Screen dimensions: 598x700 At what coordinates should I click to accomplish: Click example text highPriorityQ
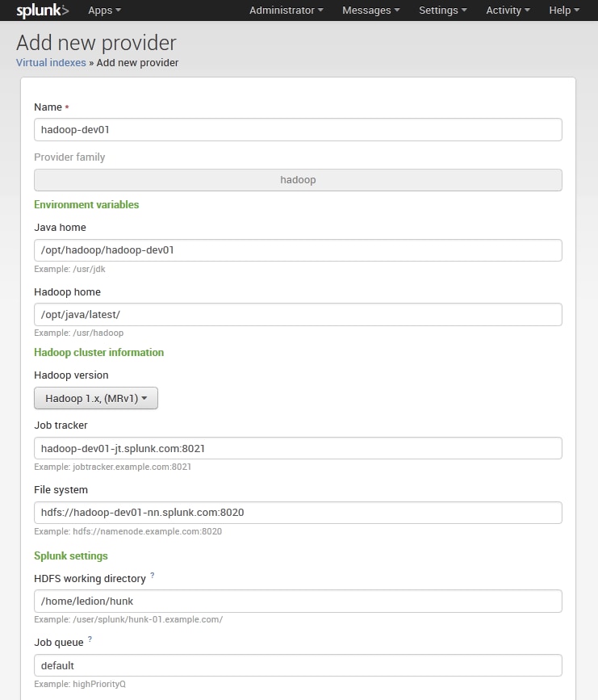(99, 684)
